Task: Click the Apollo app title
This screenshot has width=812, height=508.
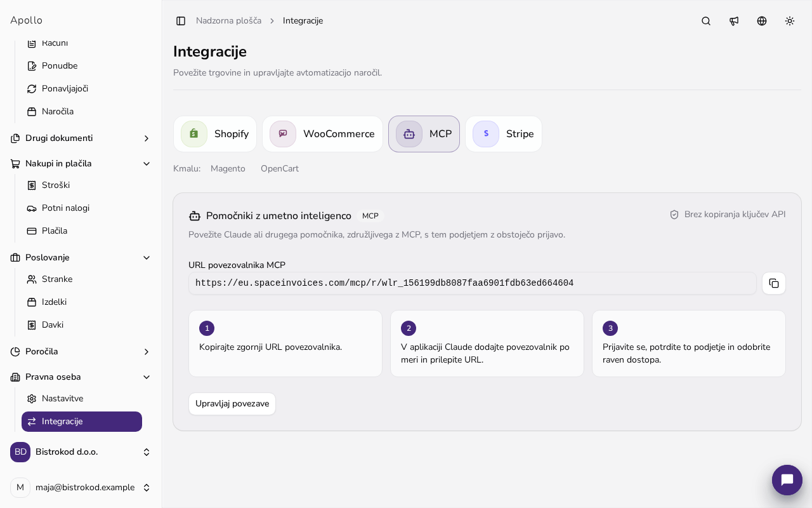Action: tap(26, 20)
